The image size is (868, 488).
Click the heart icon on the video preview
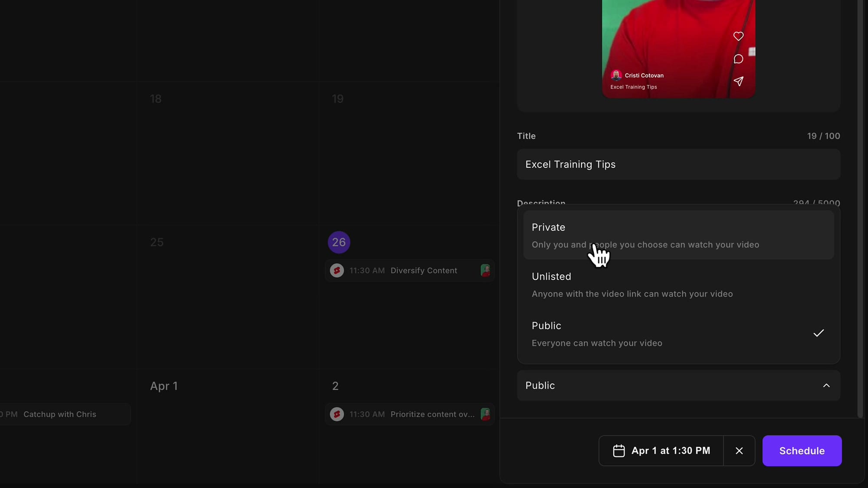[738, 36]
